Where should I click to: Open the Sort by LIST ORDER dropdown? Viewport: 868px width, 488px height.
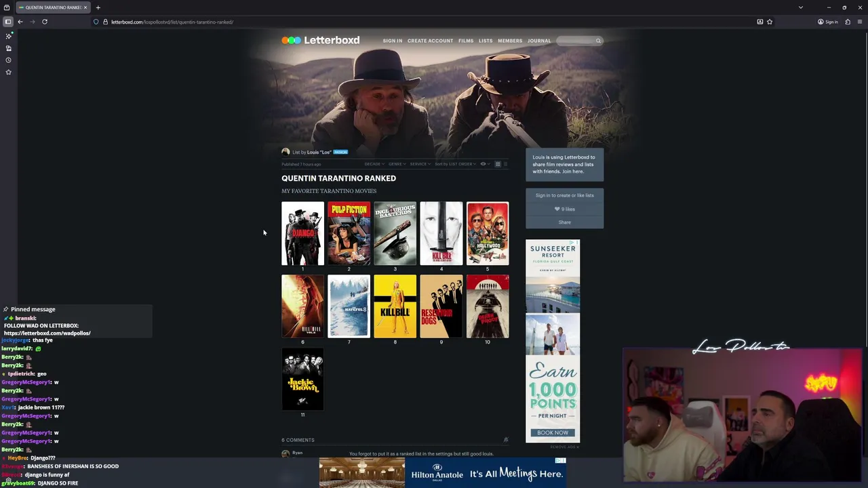pos(455,164)
